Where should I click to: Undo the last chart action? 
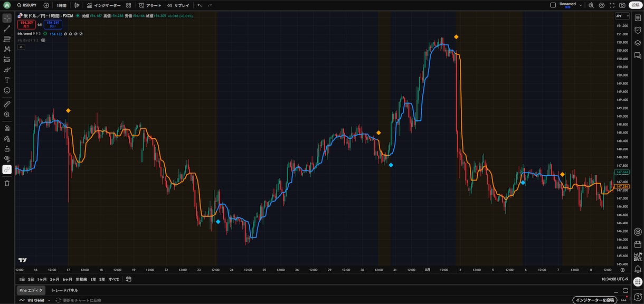(200, 5)
